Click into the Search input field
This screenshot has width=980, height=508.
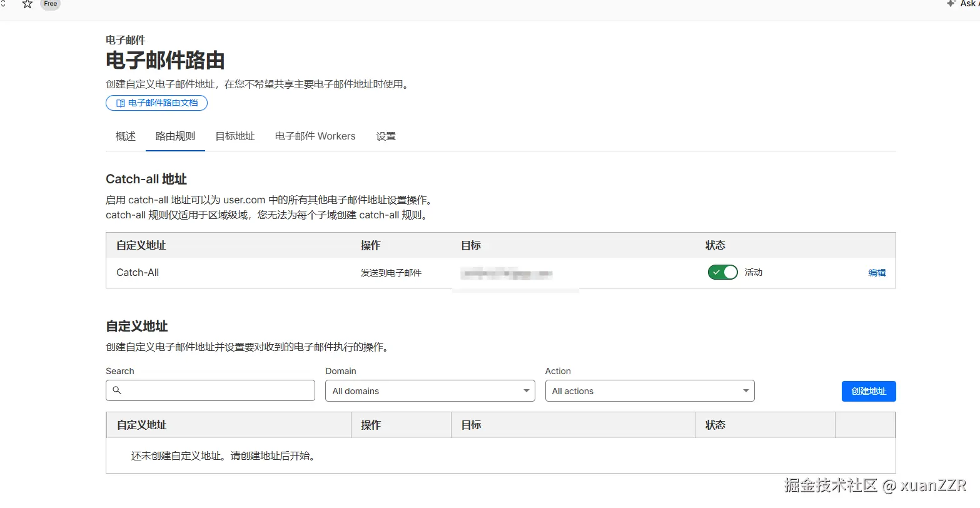(210, 390)
